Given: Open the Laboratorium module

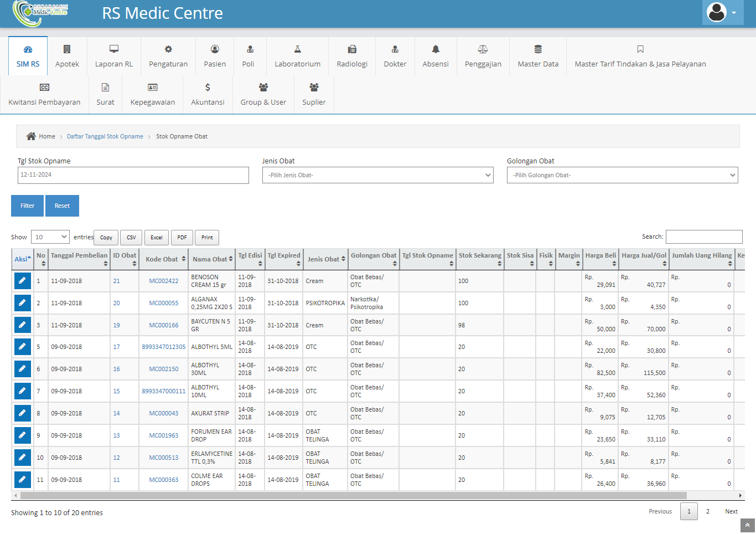Looking at the screenshot, I should coord(297,56).
